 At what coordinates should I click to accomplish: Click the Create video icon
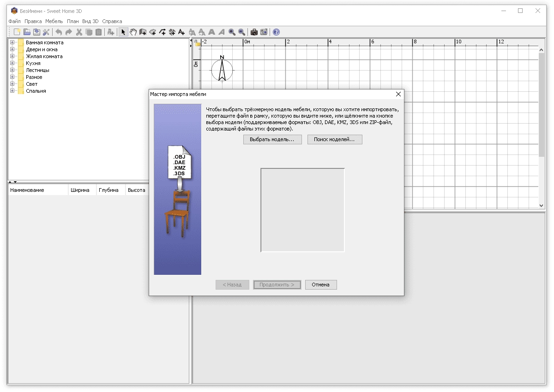click(264, 32)
